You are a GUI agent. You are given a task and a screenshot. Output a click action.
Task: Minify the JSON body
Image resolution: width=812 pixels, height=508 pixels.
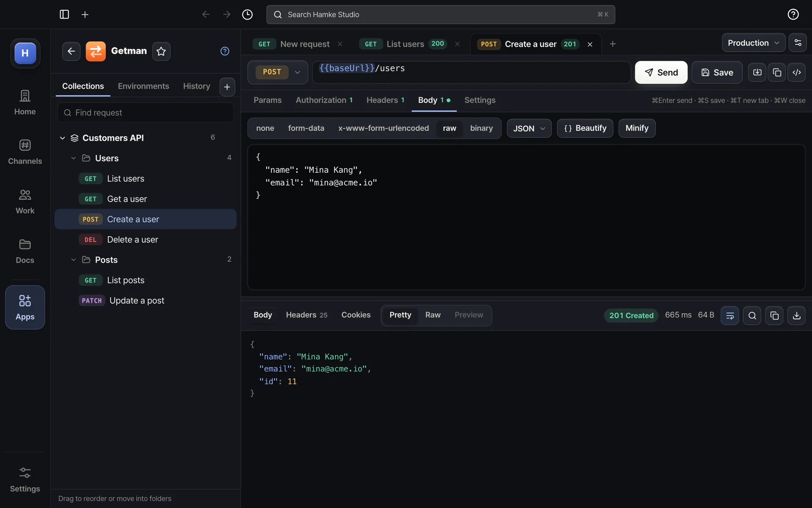click(x=637, y=128)
